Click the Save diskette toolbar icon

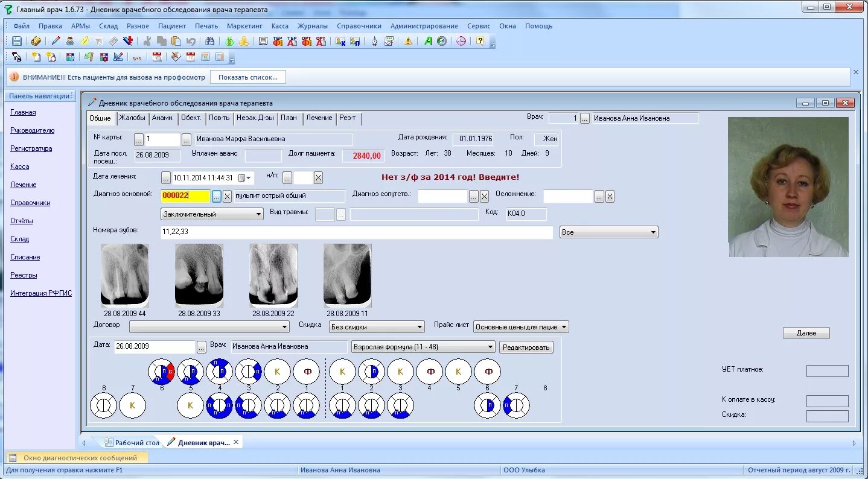[x=17, y=41]
